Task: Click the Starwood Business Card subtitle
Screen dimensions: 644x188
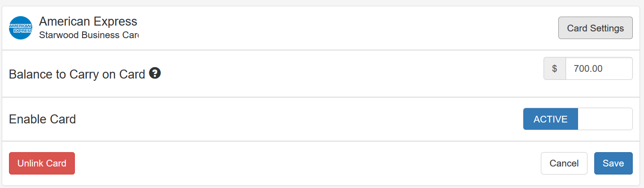Action: click(x=89, y=35)
